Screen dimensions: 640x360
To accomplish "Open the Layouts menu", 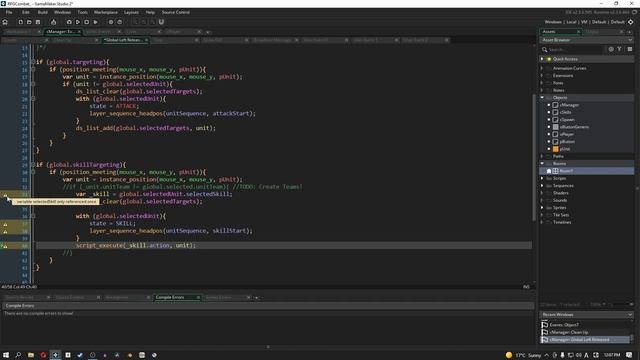I will pos(131,12).
